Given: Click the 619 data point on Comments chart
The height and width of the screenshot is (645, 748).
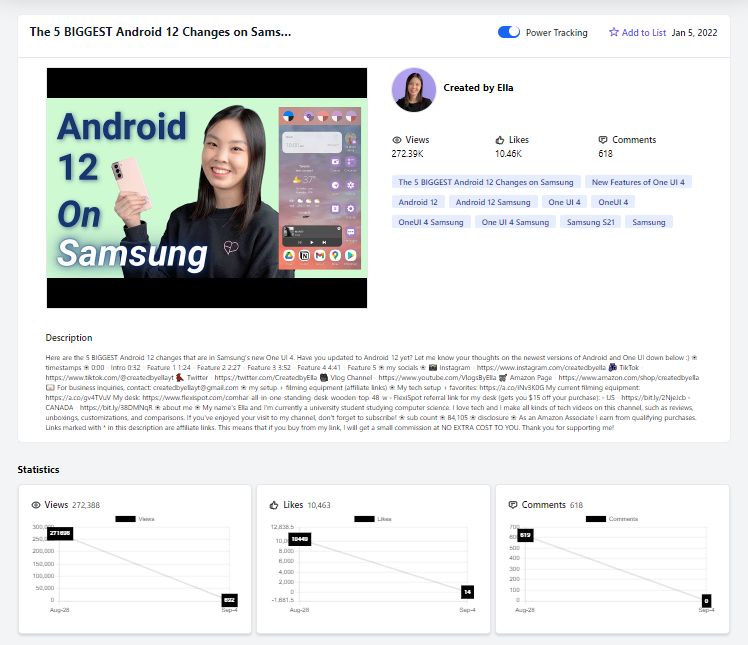Looking at the screenshot, I should coord(525,535).
